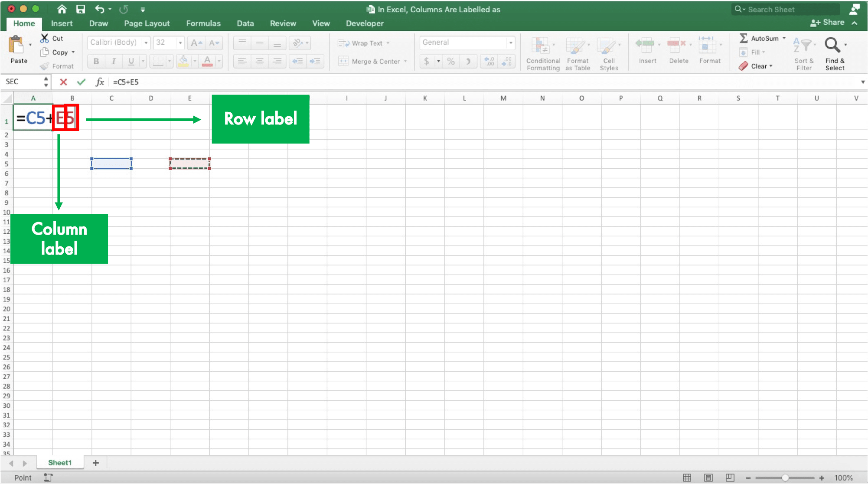Viewport: 868px width, 484px height.
Task: Click the Share button
Action: pyautogui.click(x=827, y=23)
